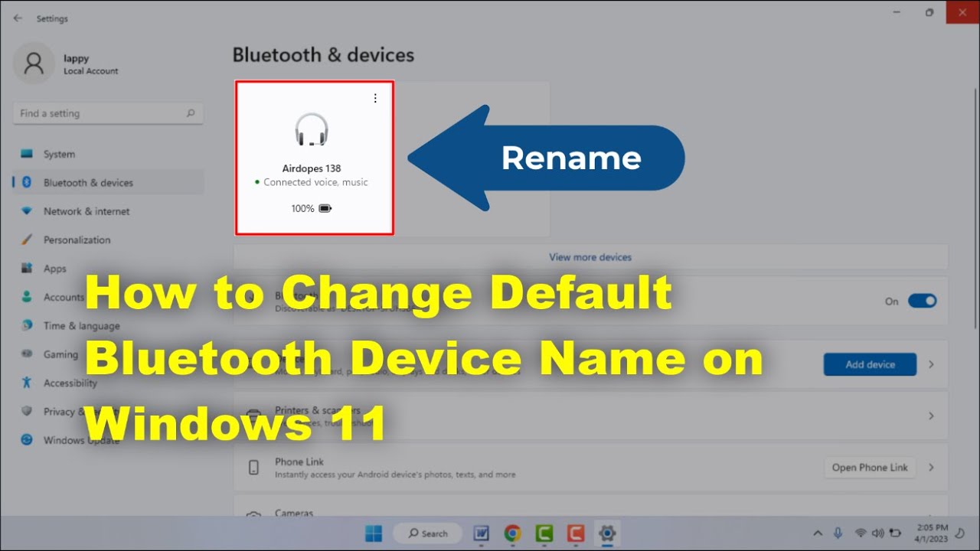980x551 pixels.
Task: Show hidden tray icons with the up chevron
Action: coord(818,533)
